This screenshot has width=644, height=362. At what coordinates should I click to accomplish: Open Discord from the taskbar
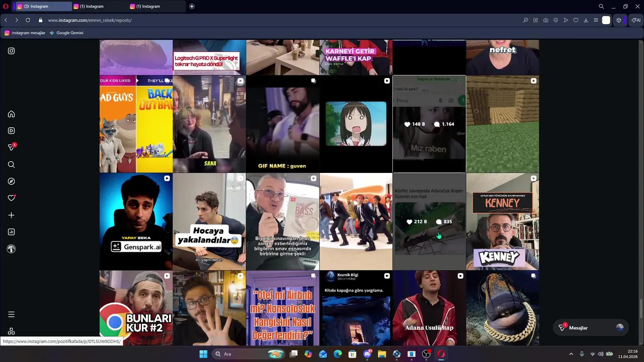pos(367,354)
